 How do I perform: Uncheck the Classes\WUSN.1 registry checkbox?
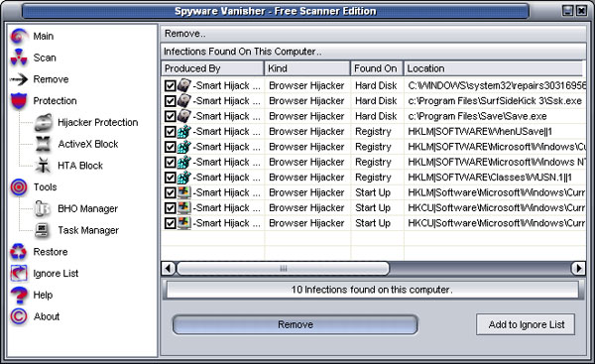tap(170, 178)
